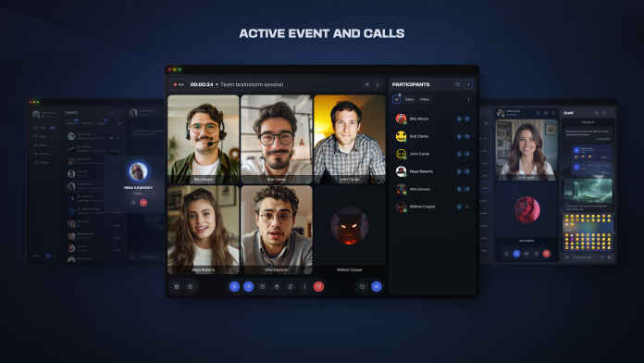Select Maya Roberts in the participants list
The width and height of the screenshot is (644, 363).
click(x=432, y=171)
